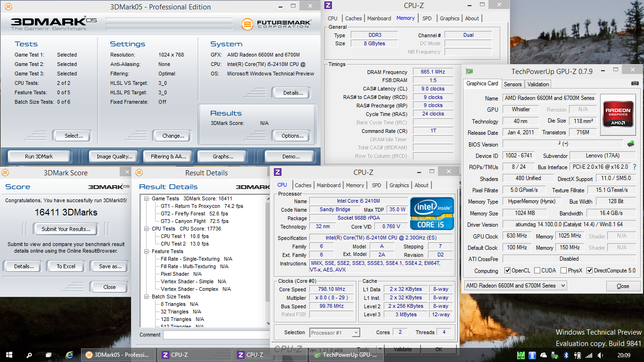Select GT2 - Firefly Forest 52.6 fps row
Image resolution: width=644 pixels, height=362 pixels.
coord(194,214)
